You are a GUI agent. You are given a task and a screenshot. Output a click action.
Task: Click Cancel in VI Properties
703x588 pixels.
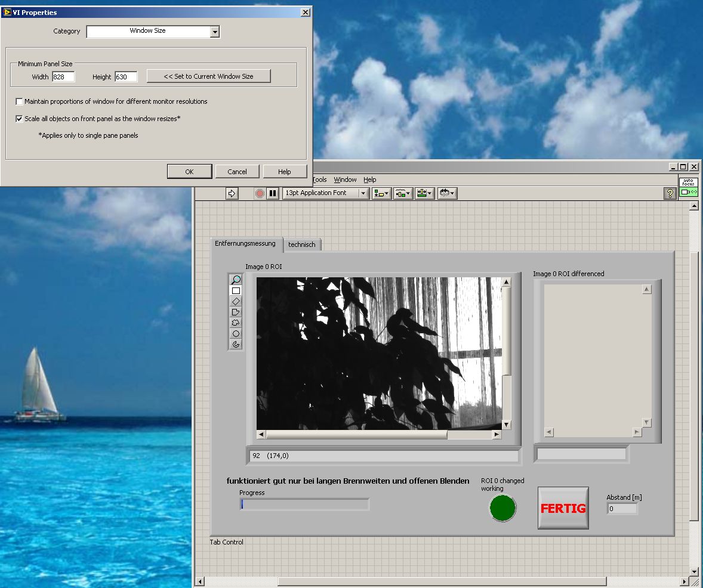click(x=237, y=172)
